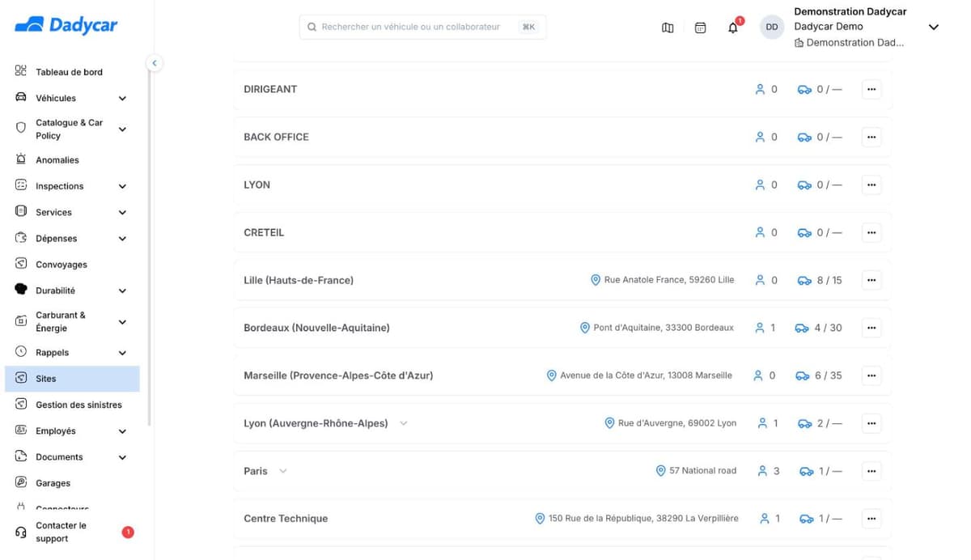Click the Dadycar logo
This screenshot has width=971, height=560.
[x=66, y=25]
